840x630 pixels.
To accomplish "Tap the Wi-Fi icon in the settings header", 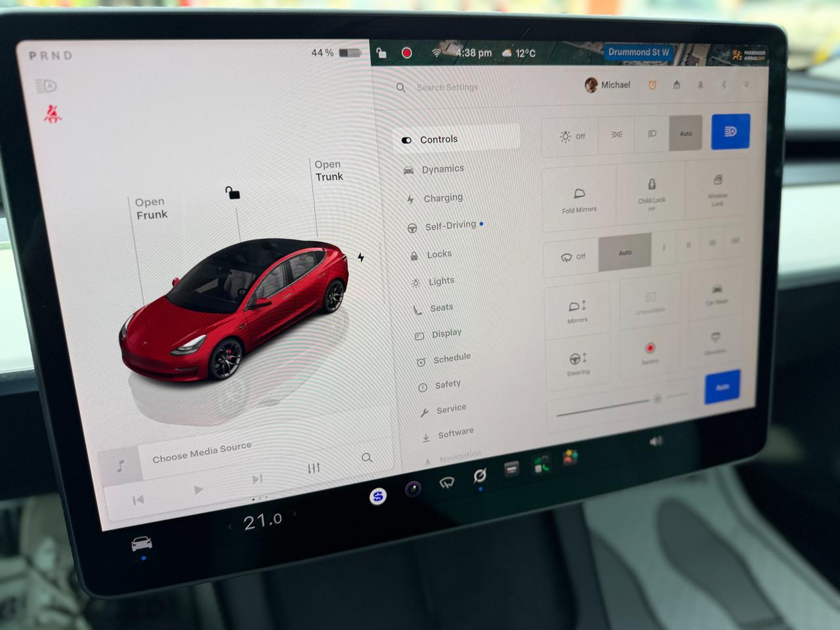I will coord(746,85).
